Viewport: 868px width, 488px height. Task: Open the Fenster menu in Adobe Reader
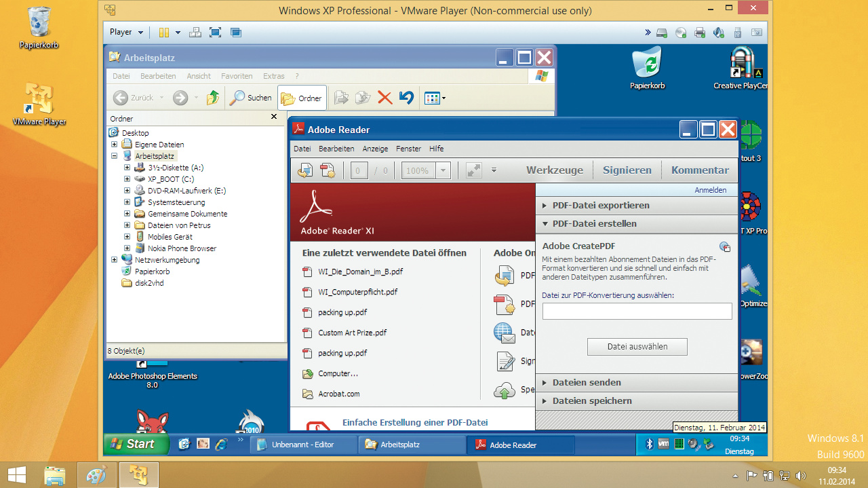408,149
